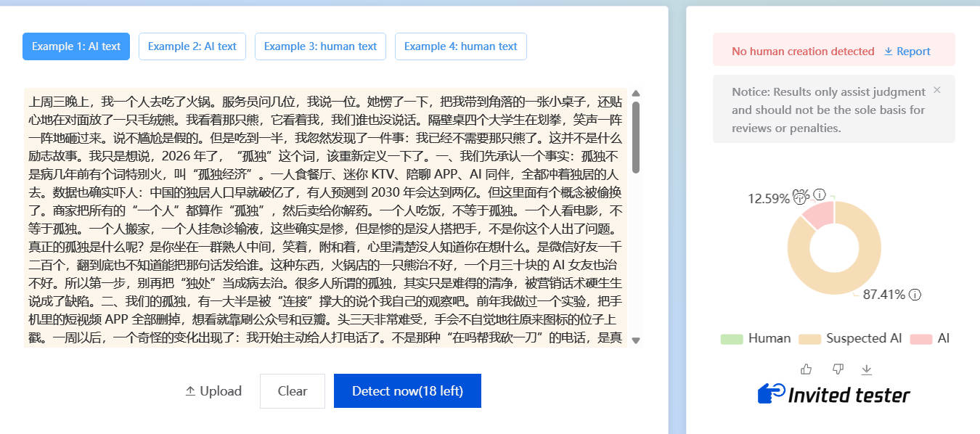Click the info icon next to 87.41%

coord(915,295)
